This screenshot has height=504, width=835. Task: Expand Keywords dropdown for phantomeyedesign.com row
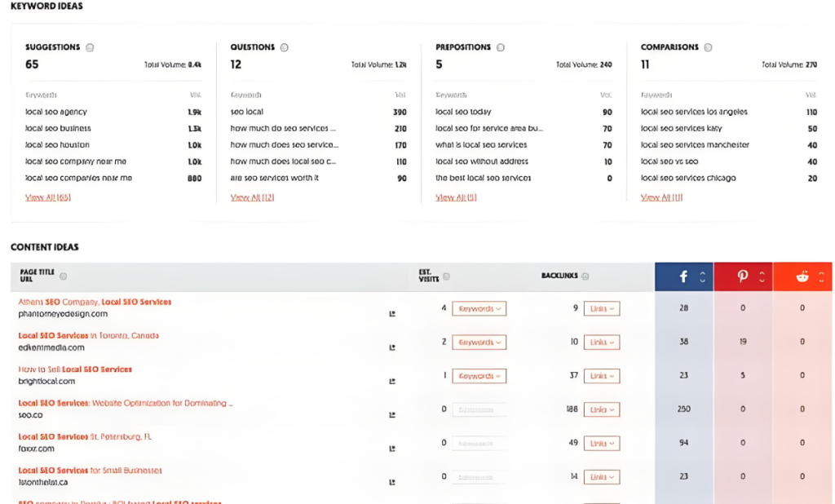pyautogui.click(x=479, y=308)
